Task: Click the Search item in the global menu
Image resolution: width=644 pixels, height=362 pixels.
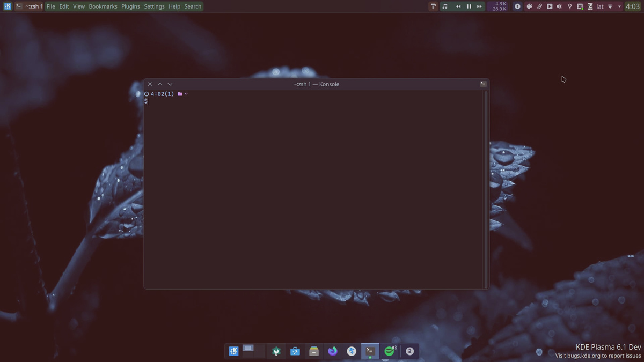Action: 193,6
